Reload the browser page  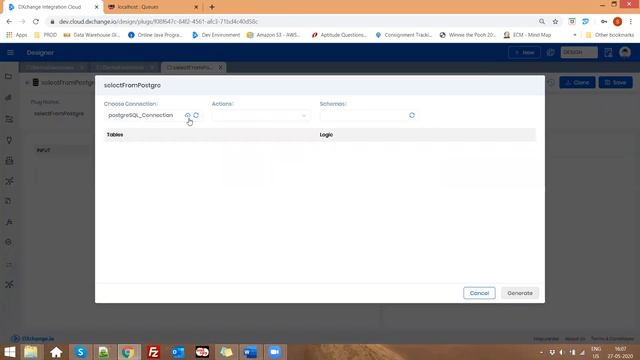(36, 22)
